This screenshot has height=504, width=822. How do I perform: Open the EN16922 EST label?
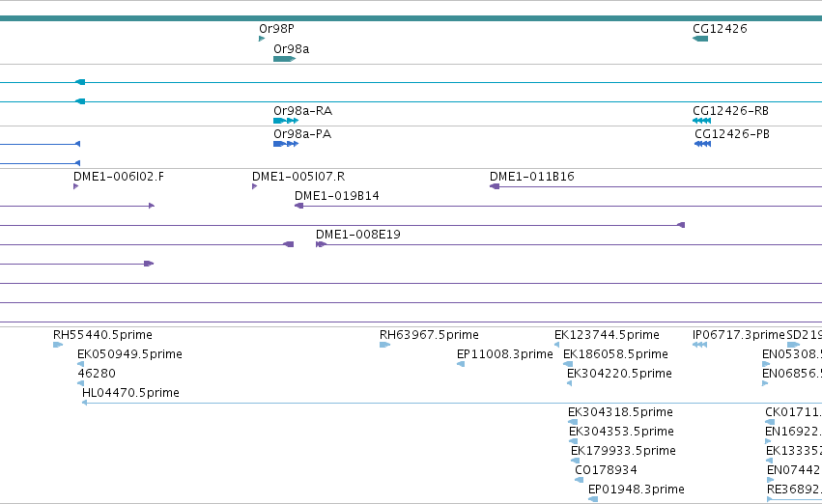[x=793, y=432]
